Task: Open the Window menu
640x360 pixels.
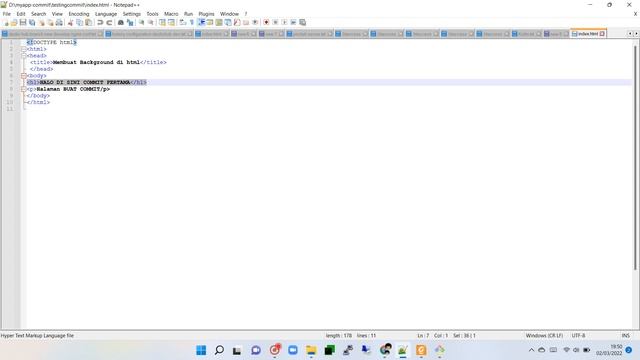Action: [x=229, y=14]
